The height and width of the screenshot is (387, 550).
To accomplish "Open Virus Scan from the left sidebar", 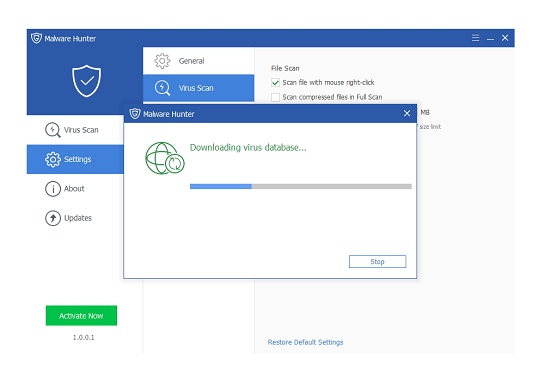I will [x=75, y=130].
